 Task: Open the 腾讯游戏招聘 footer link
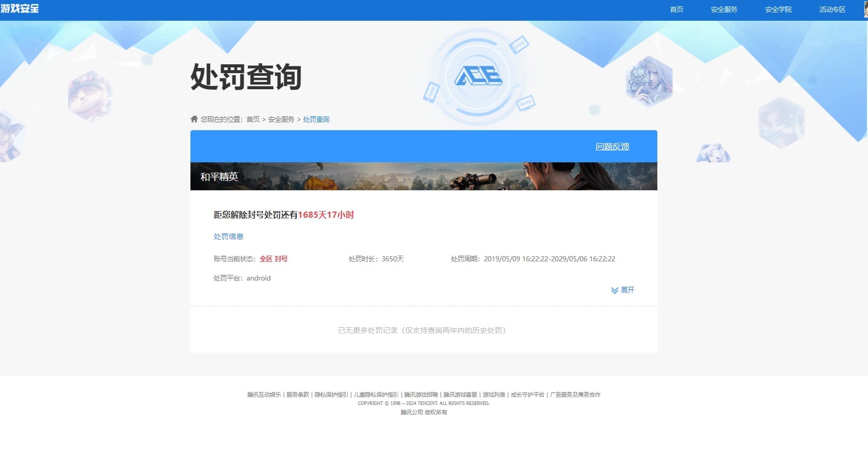coord(421,395)
